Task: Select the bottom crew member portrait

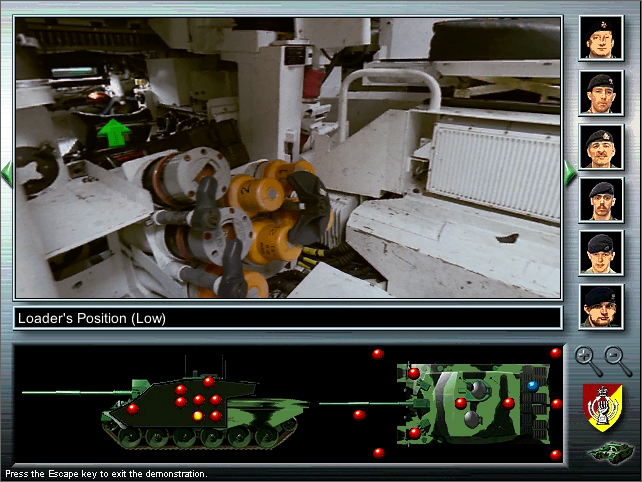Action: (x=602, y=306)
